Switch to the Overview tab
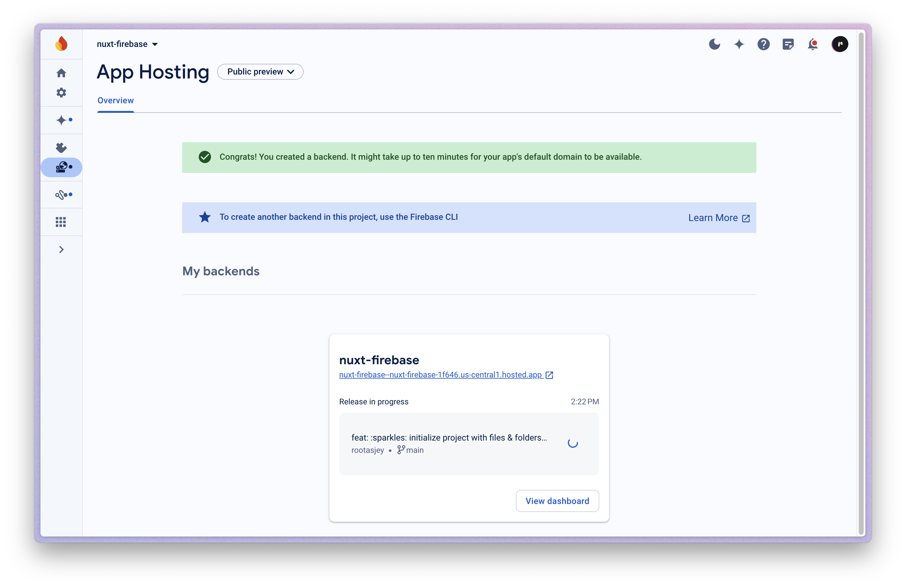The image size is (906, 588). 115,100
